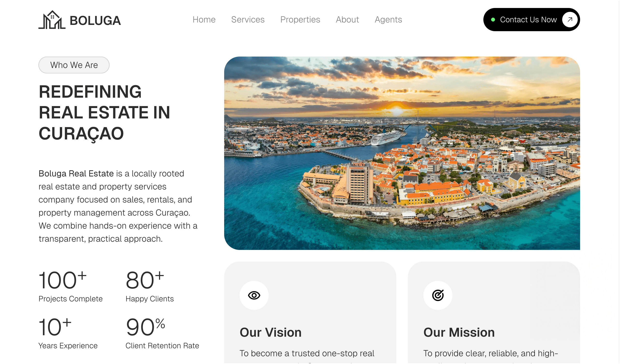The width and height of the screenshot is (620, 364).
Task: Click the Boluga house logo icon
Action: pyautogui.click(x=52, y=20)
